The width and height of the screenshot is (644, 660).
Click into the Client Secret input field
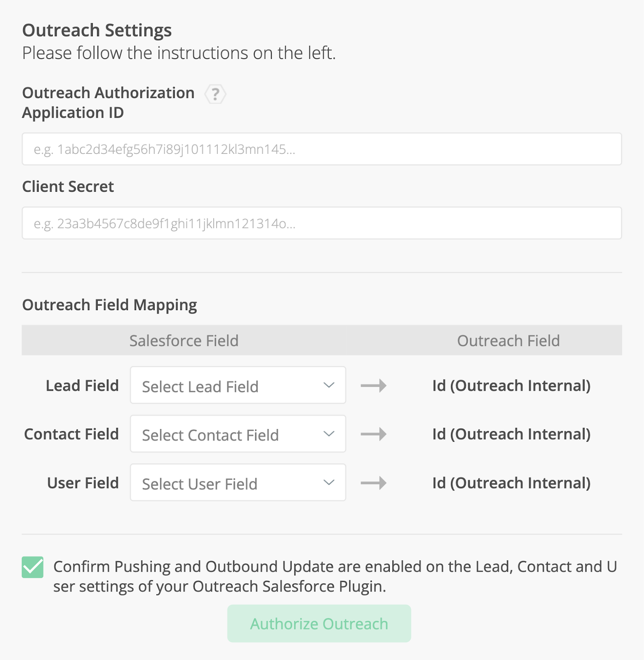tap(321, 223)
